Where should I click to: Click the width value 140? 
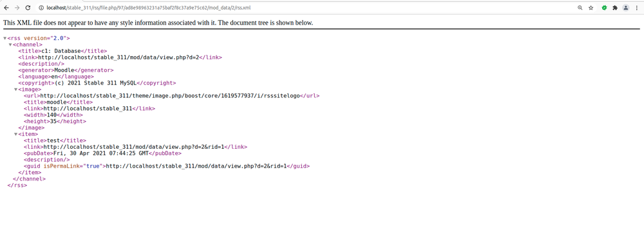tap(52, 115)
